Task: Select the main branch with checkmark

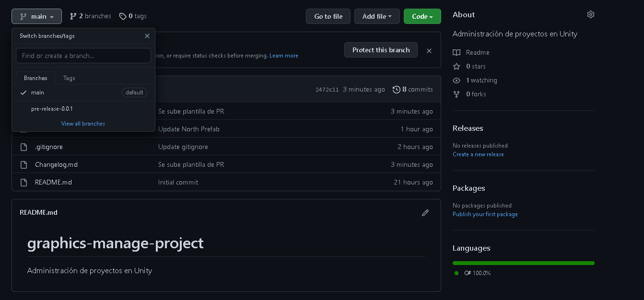Action: pos(38,92)
